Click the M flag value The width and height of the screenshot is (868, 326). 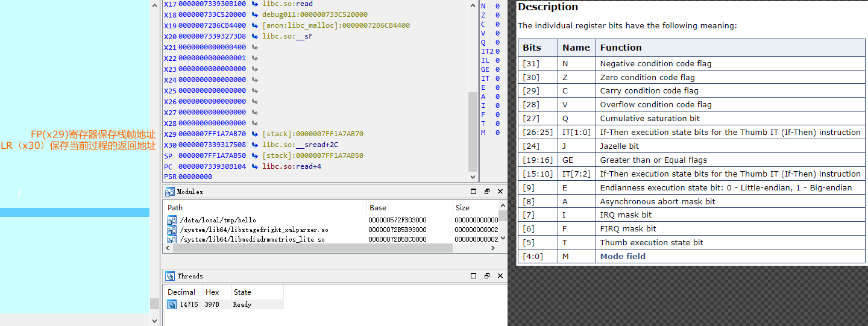tap(497, 133)
